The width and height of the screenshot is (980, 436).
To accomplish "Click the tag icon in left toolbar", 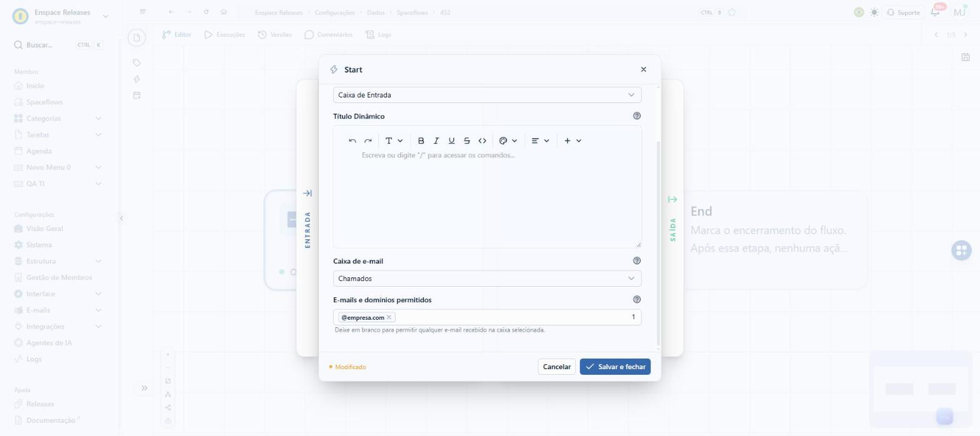I will tap(136, 62).
